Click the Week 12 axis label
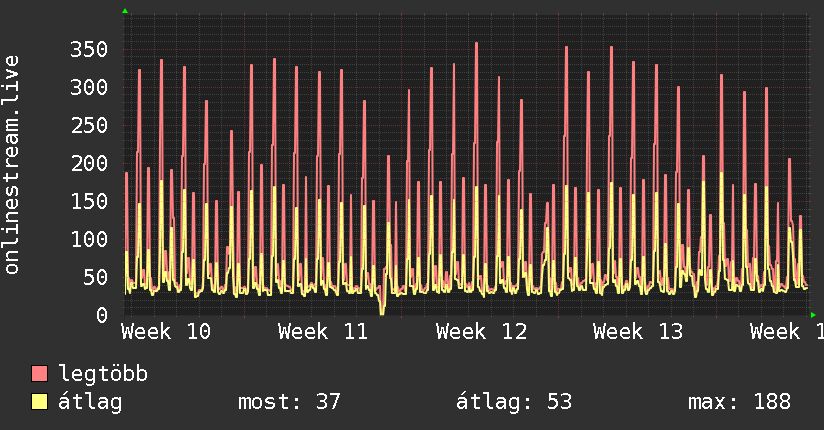This screenshot has width=824, height=430. [x=481, y=332]
